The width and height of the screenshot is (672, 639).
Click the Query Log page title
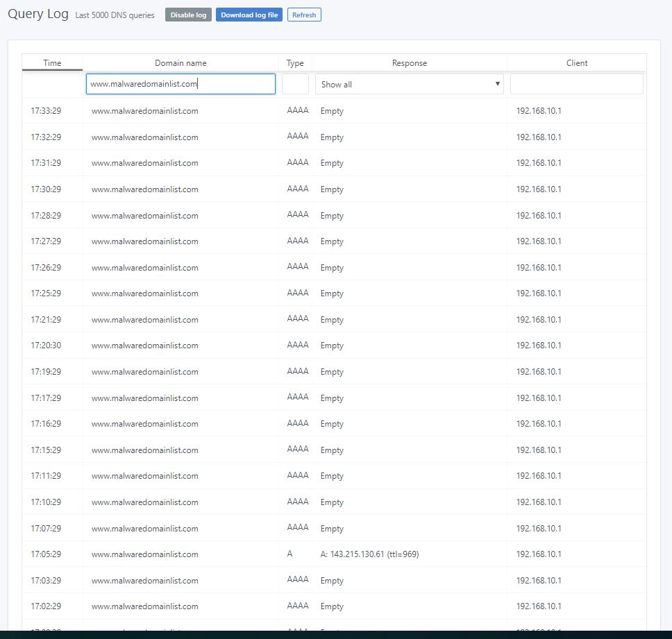tap(37, 13)
